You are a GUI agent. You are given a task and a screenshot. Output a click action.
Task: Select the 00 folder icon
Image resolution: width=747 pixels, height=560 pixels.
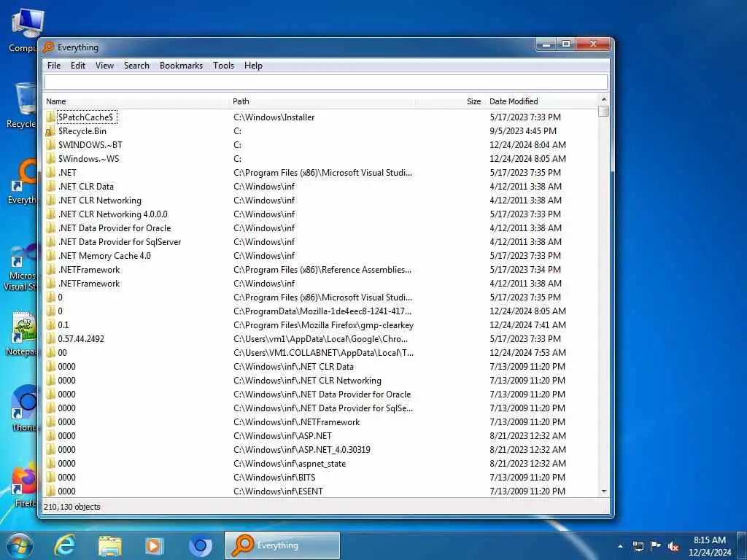click(x=51, y=352)
